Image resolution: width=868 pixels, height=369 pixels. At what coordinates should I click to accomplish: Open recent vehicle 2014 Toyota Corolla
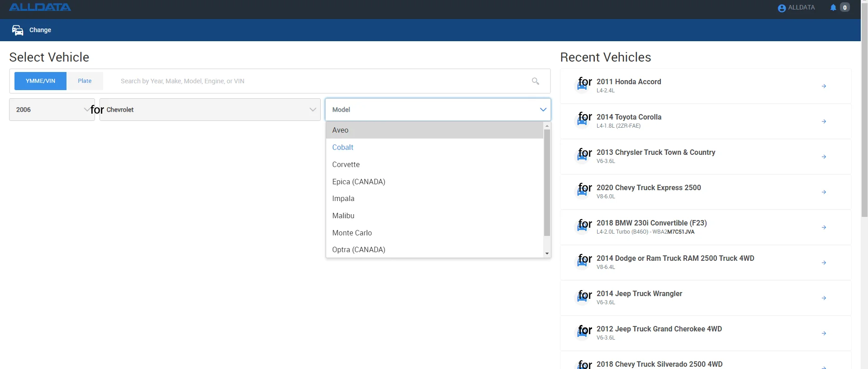pos(706,121)
